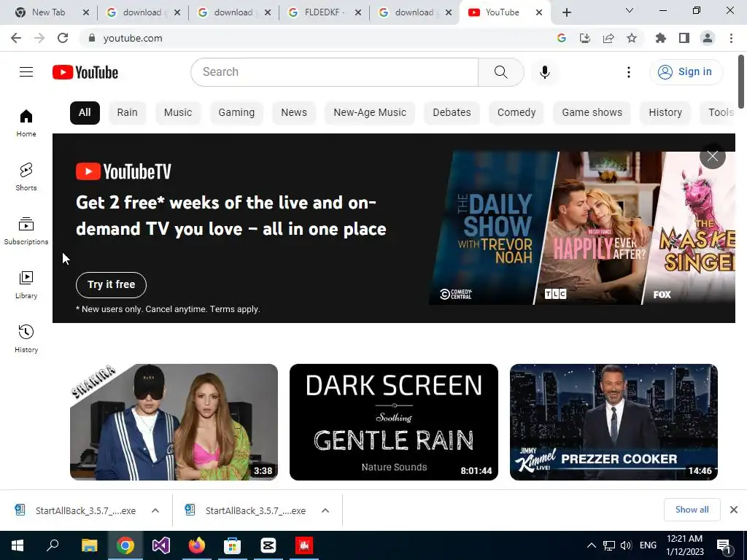Reload the page

[x=63, y=38]
